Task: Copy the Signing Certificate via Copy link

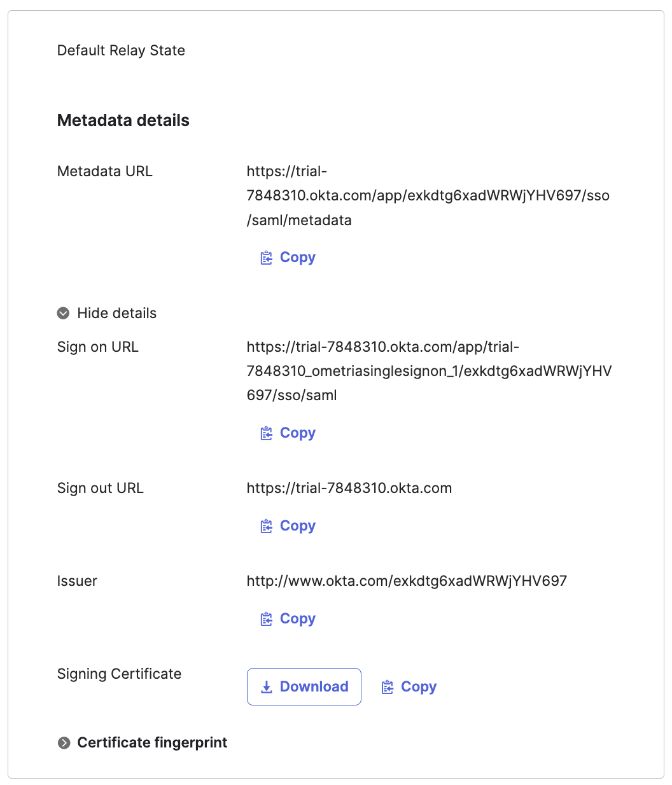Action: coord(418,687)
